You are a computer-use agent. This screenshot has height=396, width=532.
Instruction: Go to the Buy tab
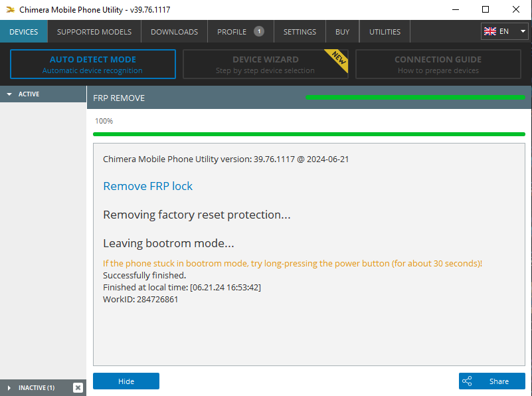pyautogui.click(x=342, y=31)
